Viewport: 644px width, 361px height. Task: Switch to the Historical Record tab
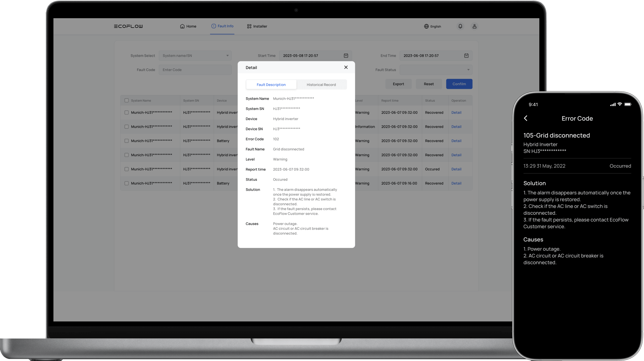321,85
